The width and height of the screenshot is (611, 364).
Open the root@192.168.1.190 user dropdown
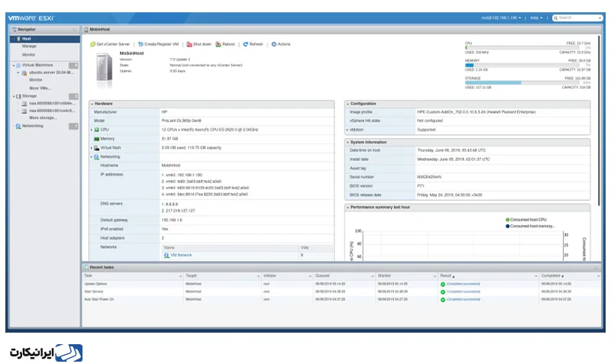[501, 18]
